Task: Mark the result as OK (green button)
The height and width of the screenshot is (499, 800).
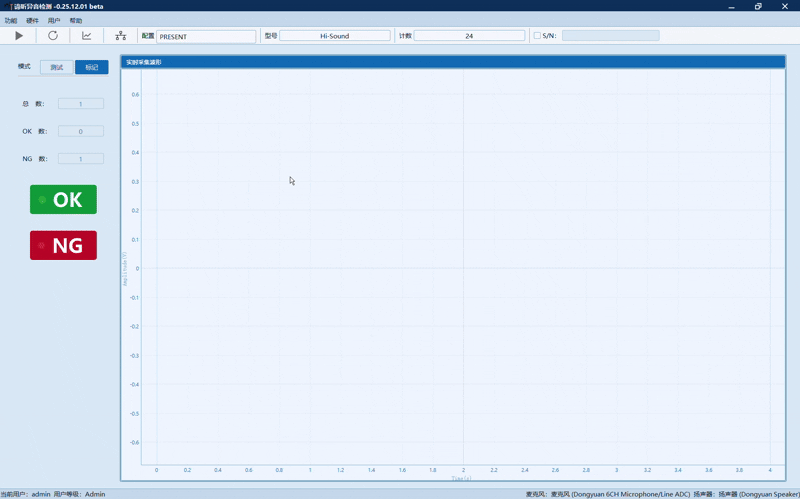Action: tap(63, 199)
